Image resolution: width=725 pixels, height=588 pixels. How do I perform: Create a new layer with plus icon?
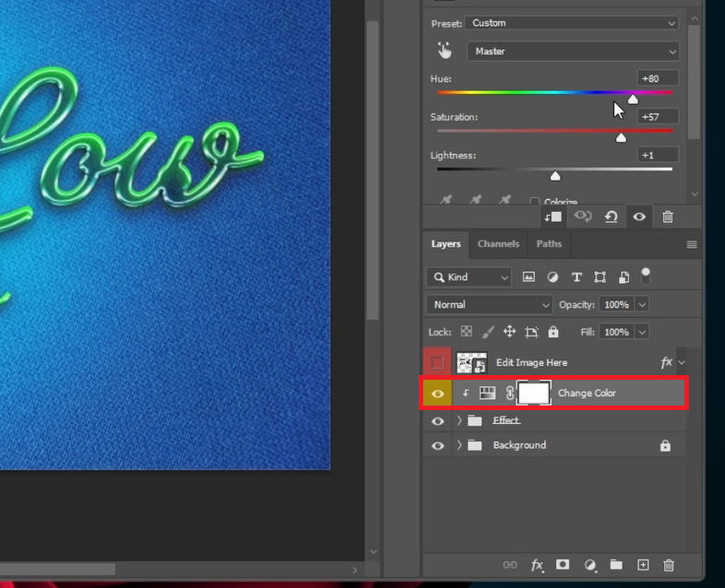[644, 565]
